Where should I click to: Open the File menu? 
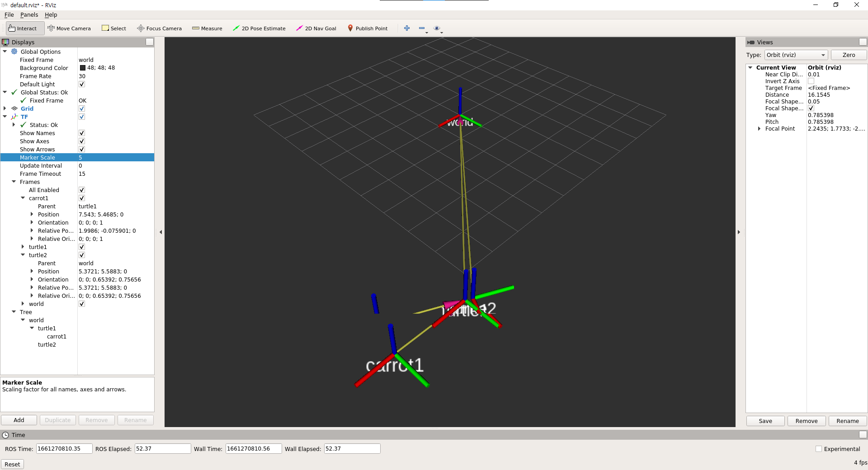[x=9, y=15]
